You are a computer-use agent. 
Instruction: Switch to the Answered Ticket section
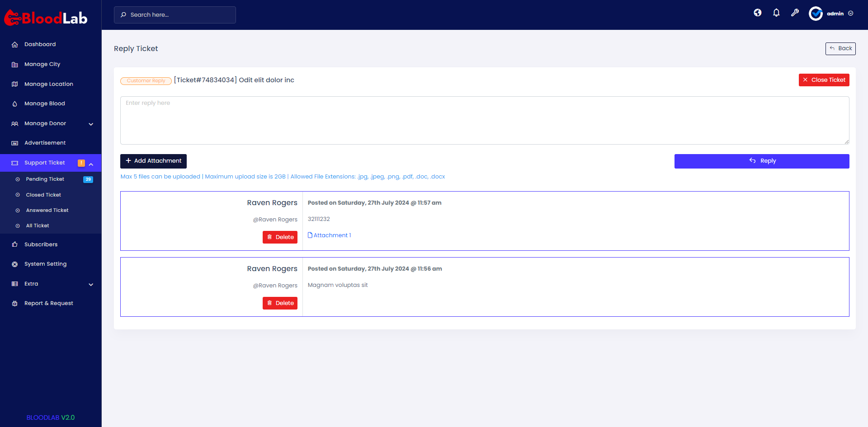(x=47, y=210)
